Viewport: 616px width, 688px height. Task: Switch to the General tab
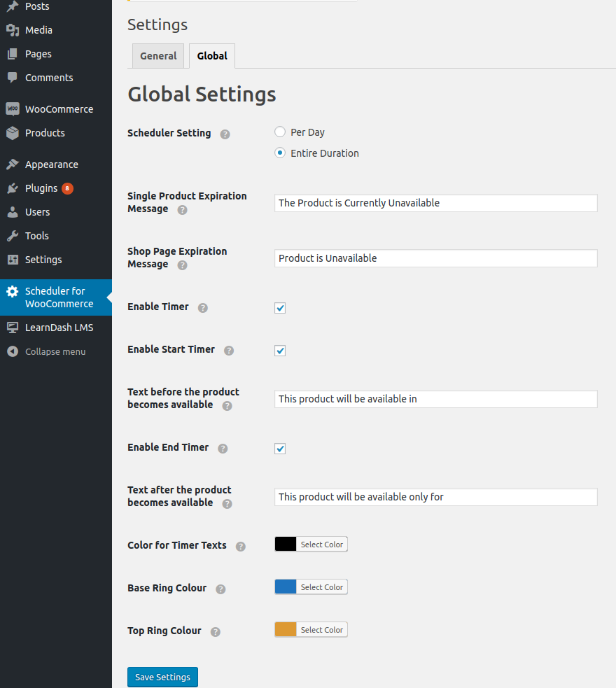pyautogui.click(x=158, y=56)
